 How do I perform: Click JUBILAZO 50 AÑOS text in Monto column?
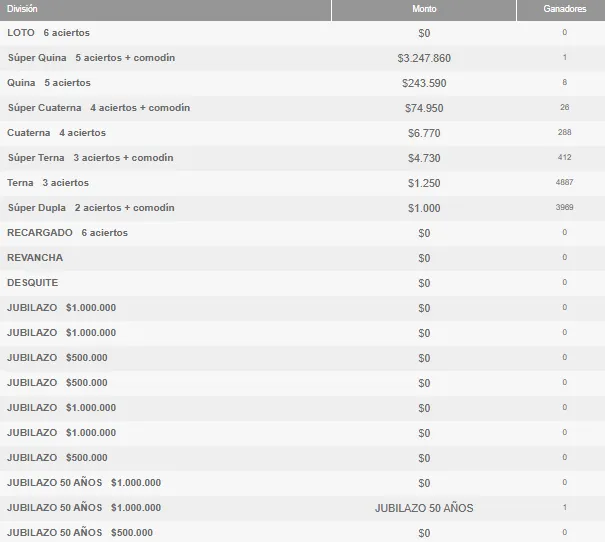(x=424, y=508)
